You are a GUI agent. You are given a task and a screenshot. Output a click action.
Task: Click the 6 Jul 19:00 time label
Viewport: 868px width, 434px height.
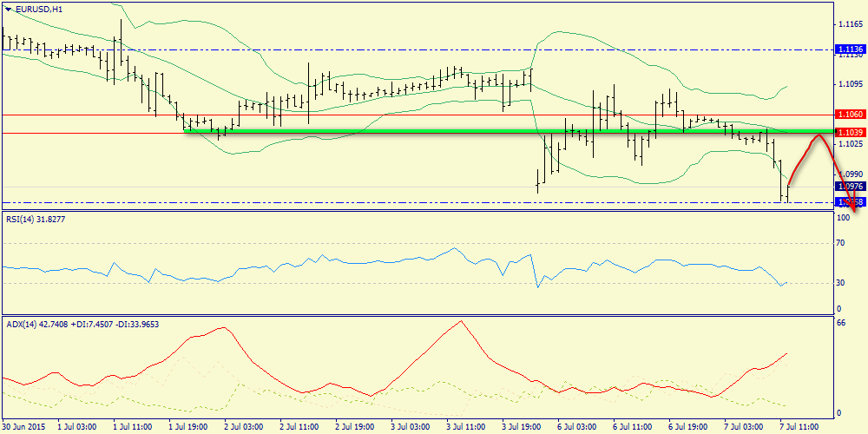(688, 427)
